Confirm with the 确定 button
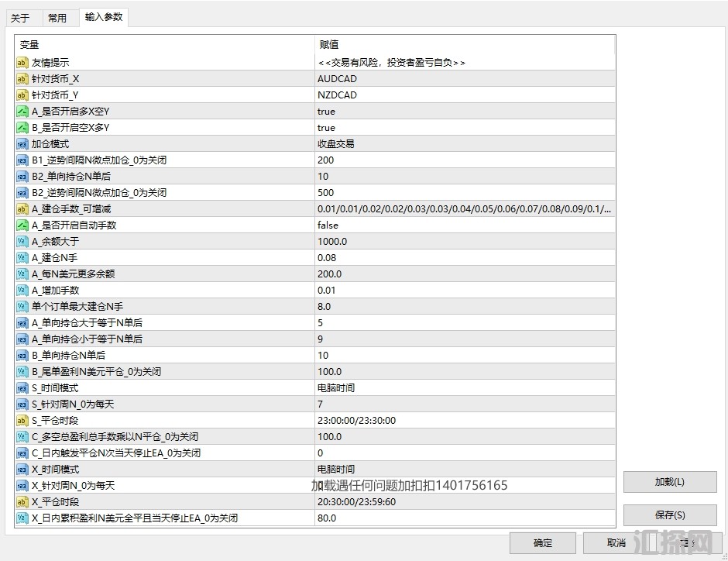Image resolution: width=728 pixels, height=561 pixels. [543, 543]
